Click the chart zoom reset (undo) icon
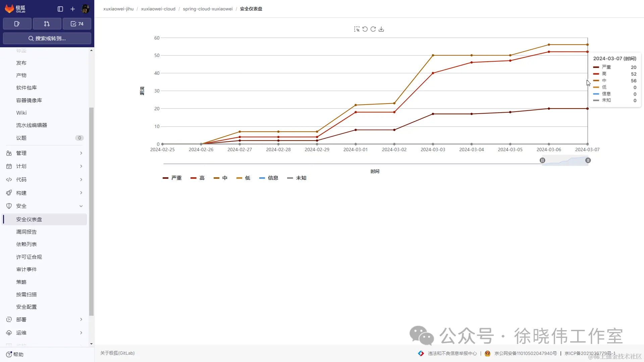This screenshot has height=362, width=644. click(x=365, y=29)
